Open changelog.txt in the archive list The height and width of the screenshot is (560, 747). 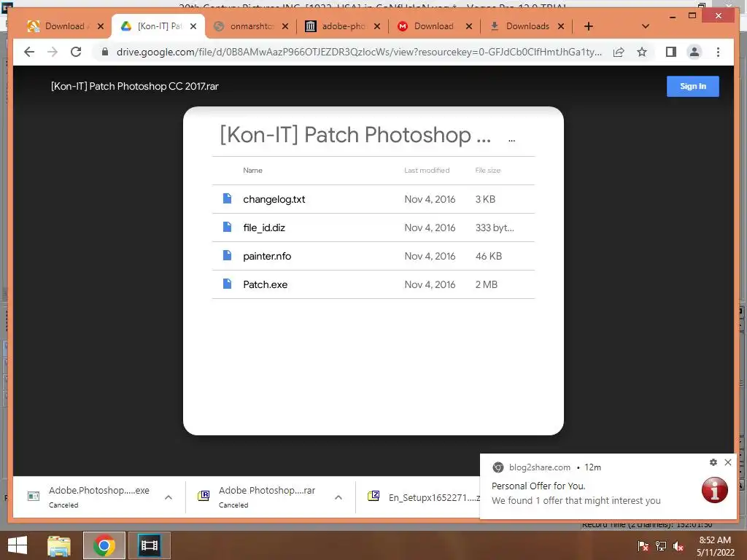point(373,199)
